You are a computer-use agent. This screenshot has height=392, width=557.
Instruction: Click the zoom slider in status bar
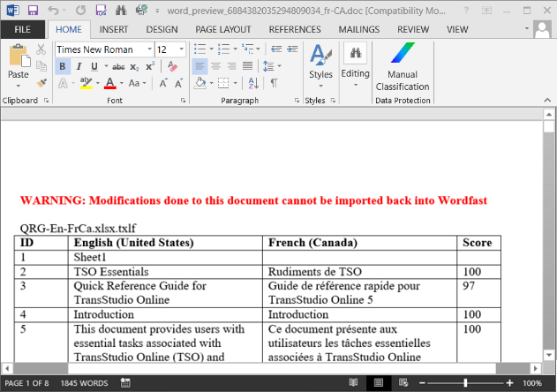pyautogui.click(x=465, y=384)
